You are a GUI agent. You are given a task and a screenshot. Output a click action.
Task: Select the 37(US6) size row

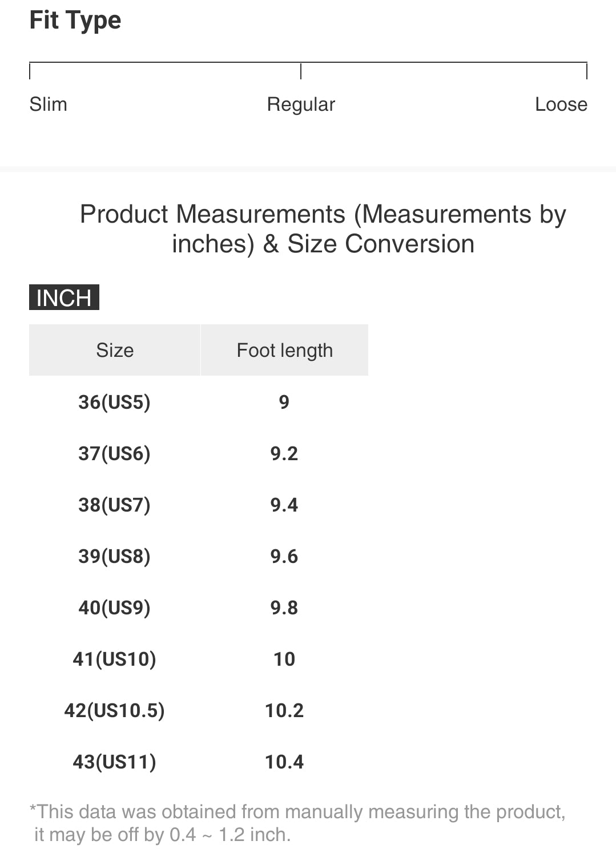click(x=199, y=453)
